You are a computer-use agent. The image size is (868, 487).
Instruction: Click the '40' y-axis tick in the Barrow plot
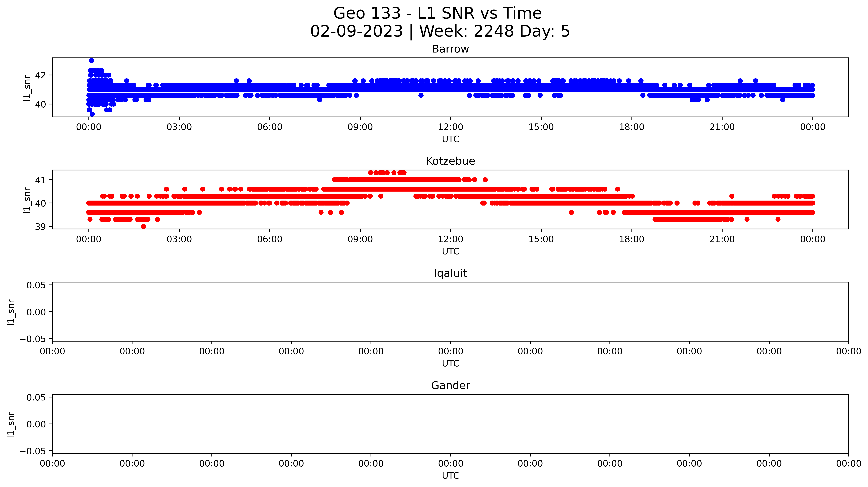[41, 104]
